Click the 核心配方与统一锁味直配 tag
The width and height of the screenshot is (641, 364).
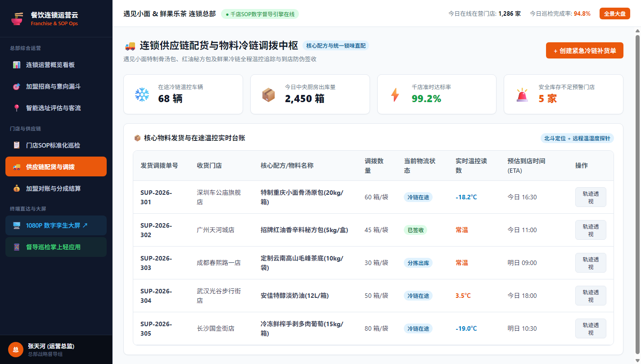pyautogui.click(x=336, y=45)
